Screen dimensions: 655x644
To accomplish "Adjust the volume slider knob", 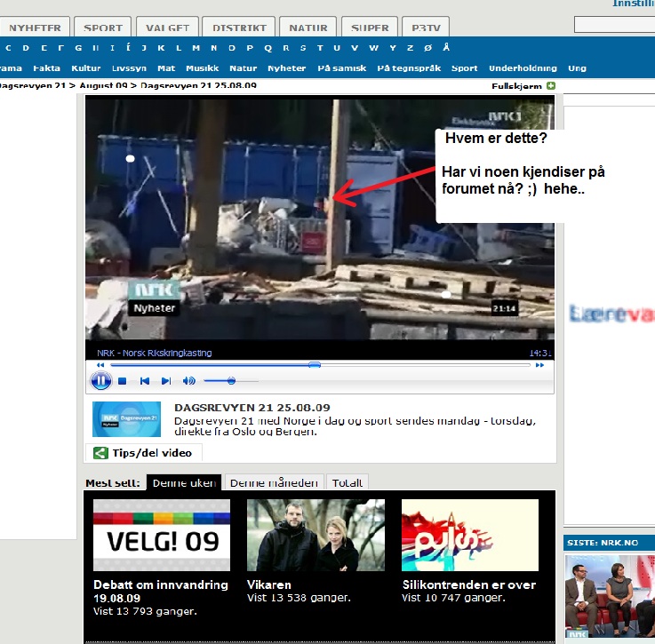I will pyautogui.click(x=231, y=380).
